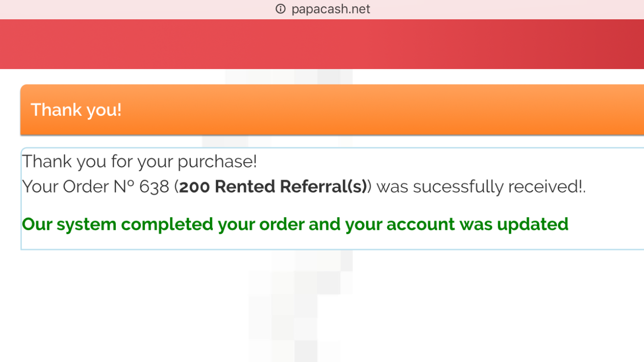Screen dimensions: 644x362
Task: Click the orange panel title bar's empty area
Action: 386,110
